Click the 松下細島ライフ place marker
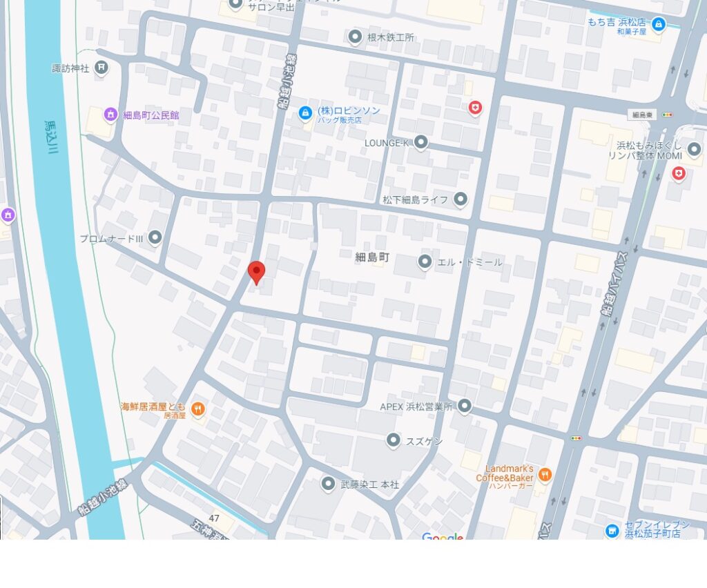 coord(461,199)
